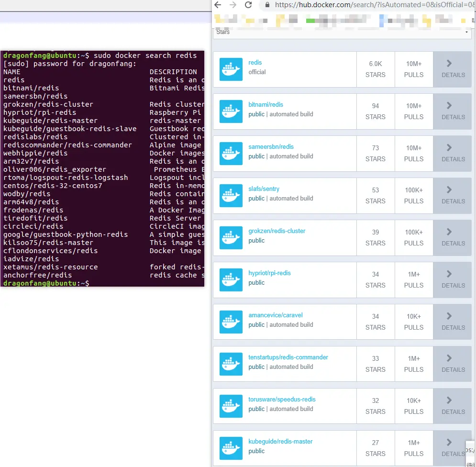Click the 73 STARS count for sameersbn/redis

(x=376, y=154)
